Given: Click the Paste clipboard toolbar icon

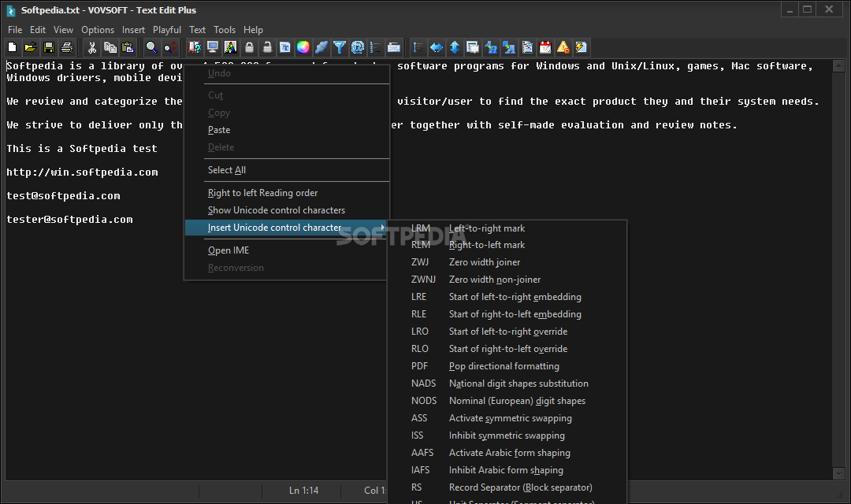Looking at the screenshot, I should click(128, 48).
